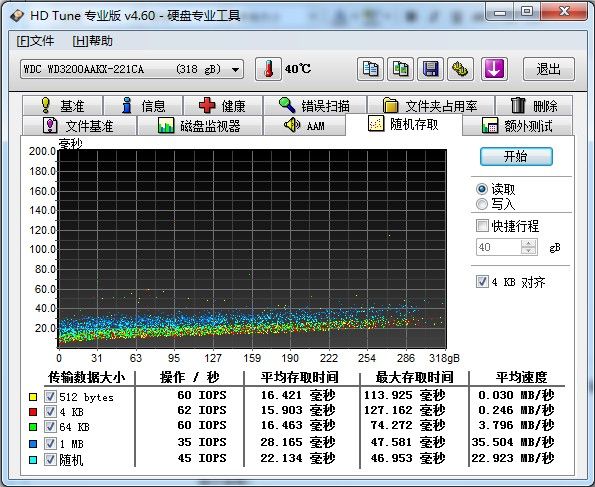Untick the 4 KB 对齐 alignment checkbox
Screen dimensions: 595x487
[x=482, y=282]
